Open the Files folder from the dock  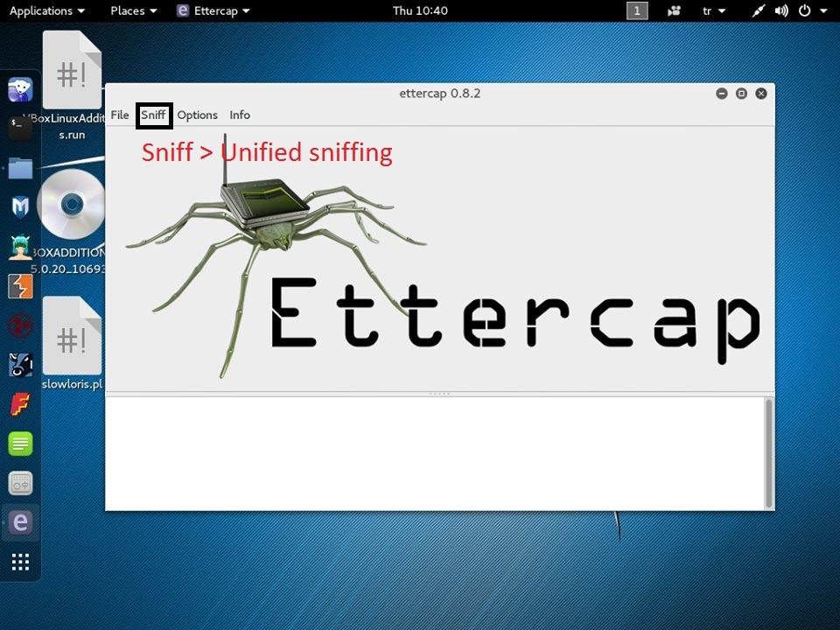tap(20, 168)
